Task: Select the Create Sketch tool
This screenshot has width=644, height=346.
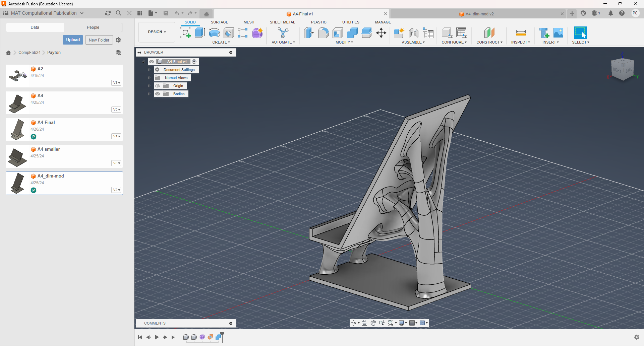Action: tap(186, 33)
